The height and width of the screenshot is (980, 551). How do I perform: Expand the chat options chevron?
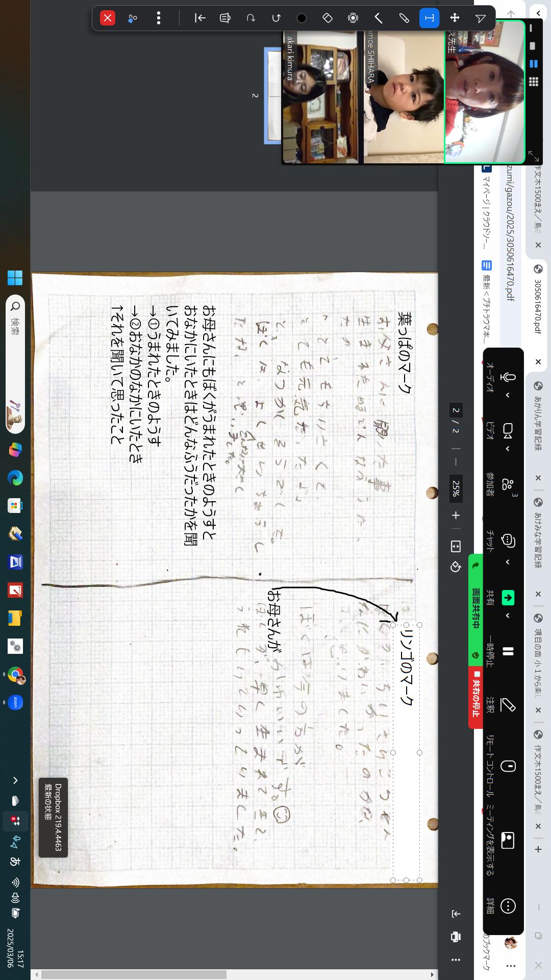pos(508,562)
